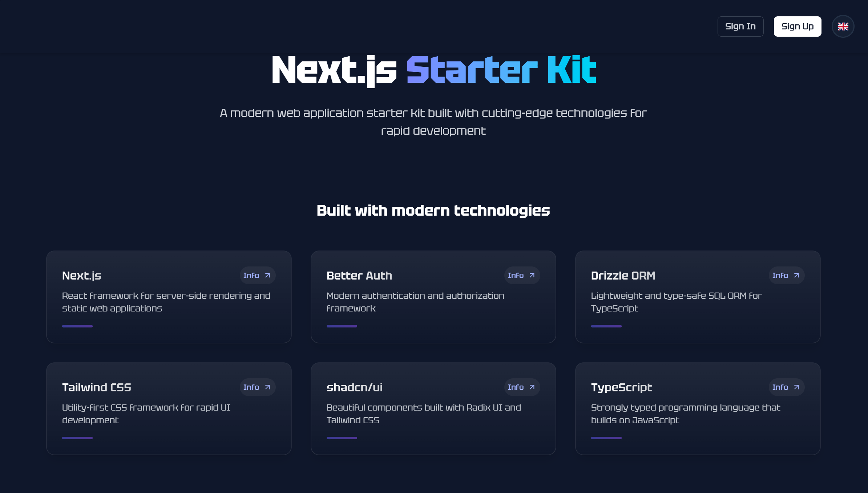Open the UK flag language selector
The width and height of the screenshot is (868, 493).
(843, 27)
